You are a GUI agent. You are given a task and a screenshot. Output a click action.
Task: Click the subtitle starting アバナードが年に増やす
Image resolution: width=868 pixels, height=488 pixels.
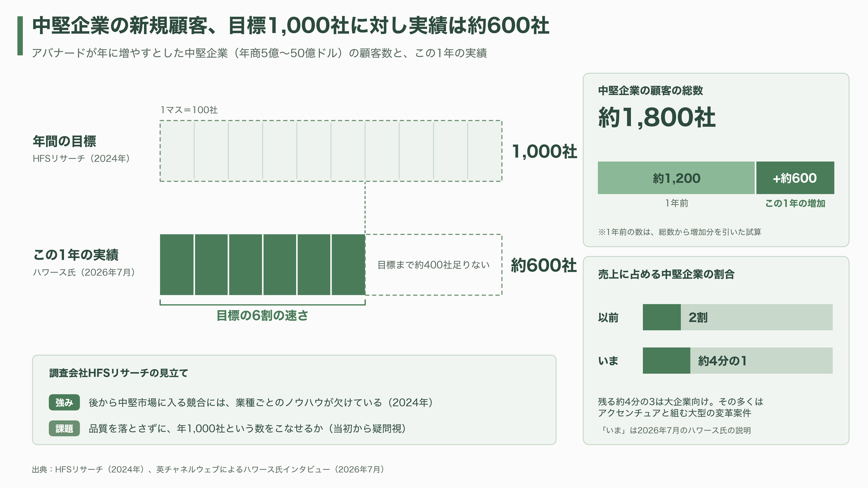tap(259, 53)
